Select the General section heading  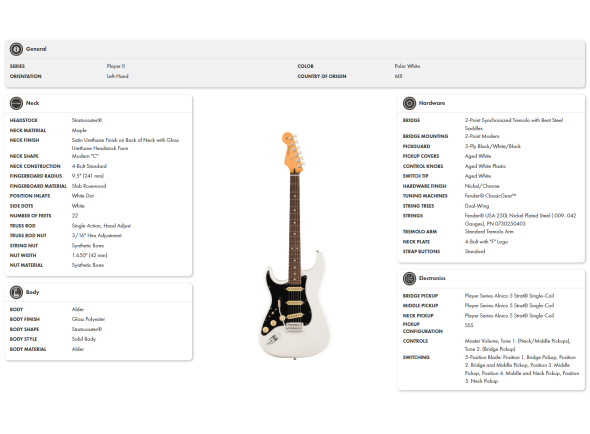tap(36, 49)
